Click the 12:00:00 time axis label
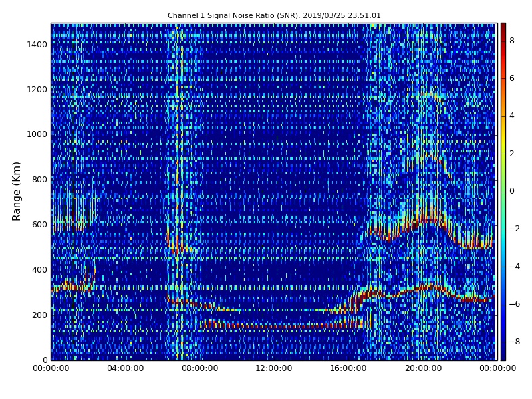532x399 pixels. click(x=274, y=368)
